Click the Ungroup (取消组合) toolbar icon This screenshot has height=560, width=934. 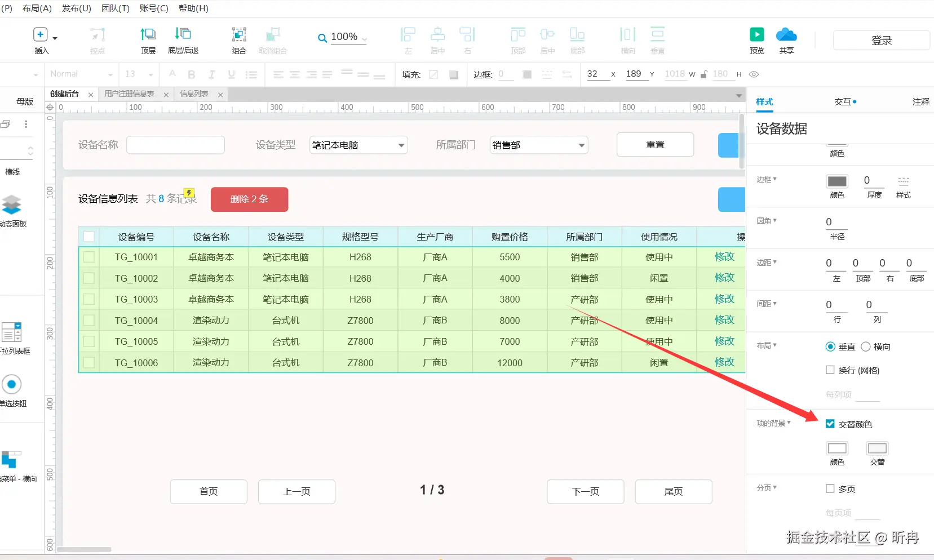pyautogui.click(x=273, y=34)
